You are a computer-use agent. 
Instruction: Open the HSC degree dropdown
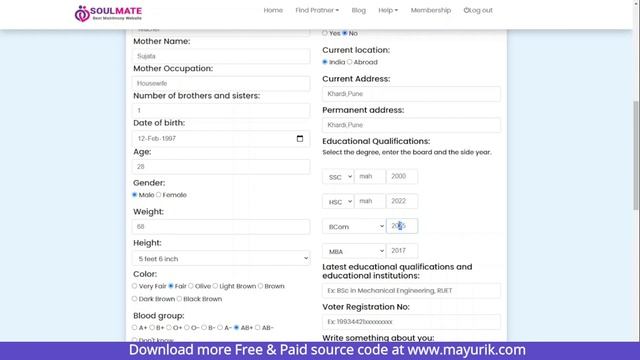coord(338,202)
